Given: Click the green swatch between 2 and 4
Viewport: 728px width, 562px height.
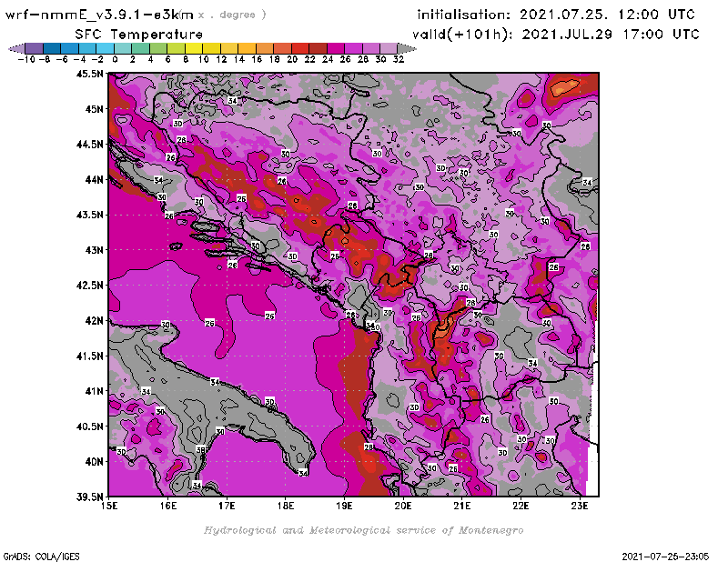Looking at the screenshot, I should coord(141,49).
